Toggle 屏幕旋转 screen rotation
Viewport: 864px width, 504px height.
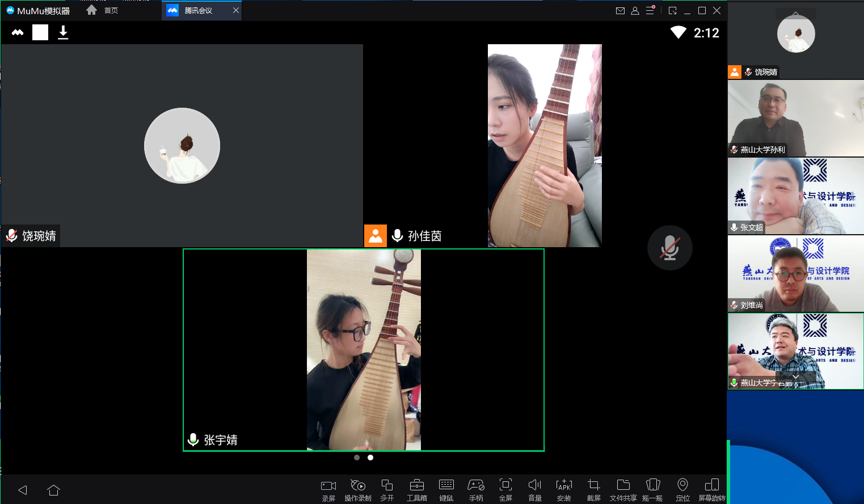point(711,486)
